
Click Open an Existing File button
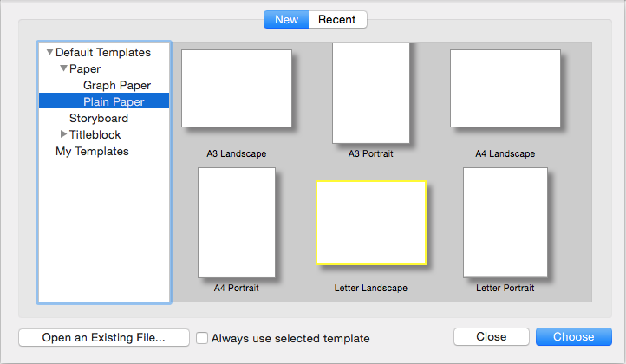[104, 338]
